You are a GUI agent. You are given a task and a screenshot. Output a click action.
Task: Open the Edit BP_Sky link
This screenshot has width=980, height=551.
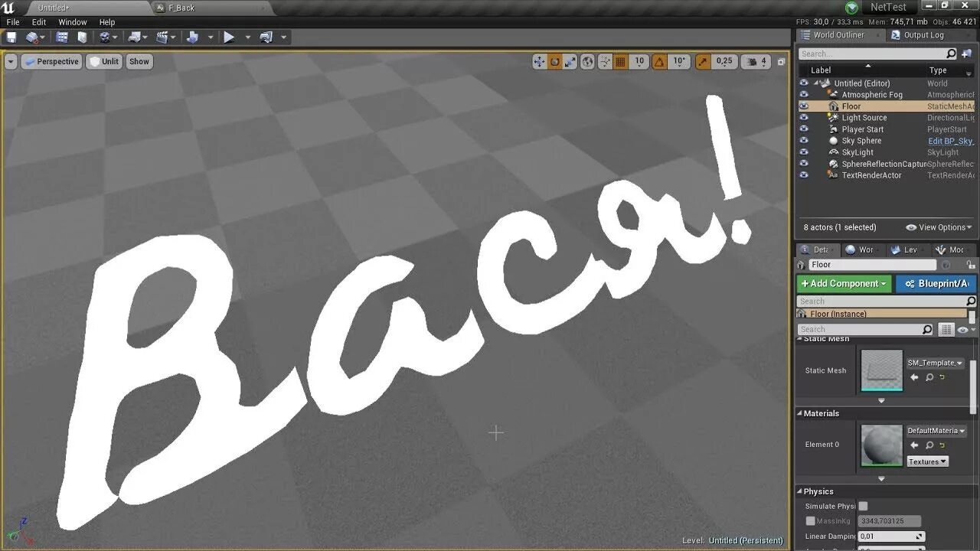[951, 141]
